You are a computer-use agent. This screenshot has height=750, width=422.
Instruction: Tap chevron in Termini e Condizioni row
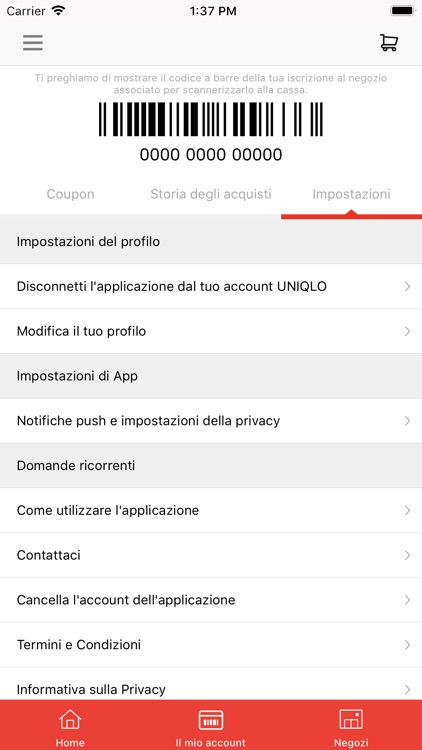(x=407, y=645)
